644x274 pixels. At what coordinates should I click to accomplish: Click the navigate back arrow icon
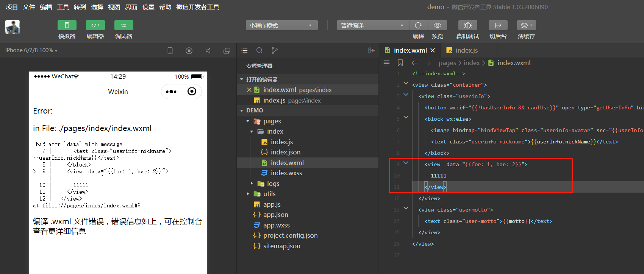click(x=414, y=63)
